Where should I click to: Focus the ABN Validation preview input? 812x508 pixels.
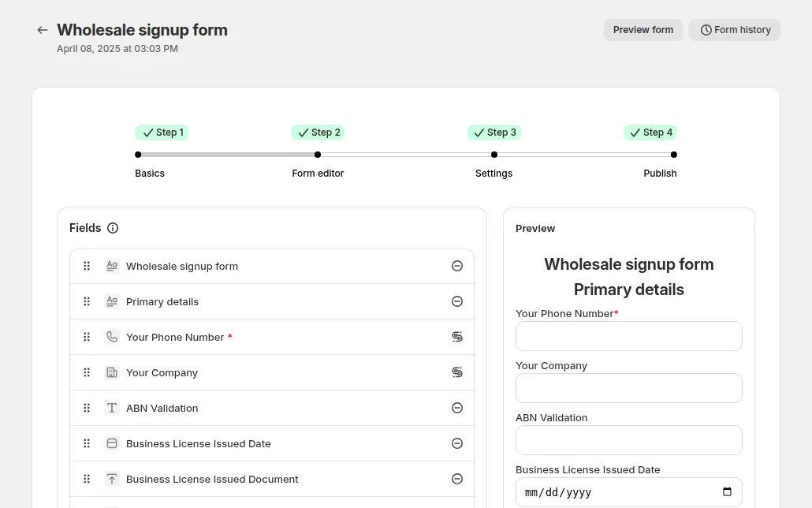[x=628, y=441]
